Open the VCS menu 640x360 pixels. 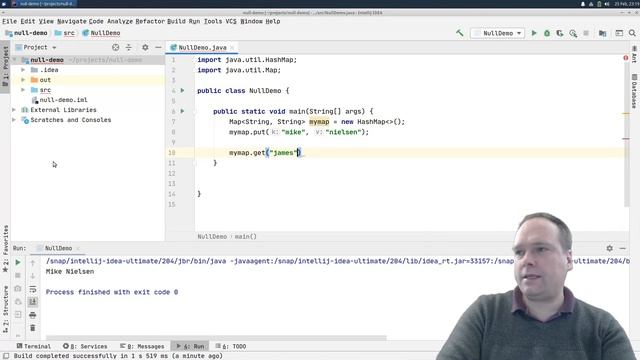(231, 21)
